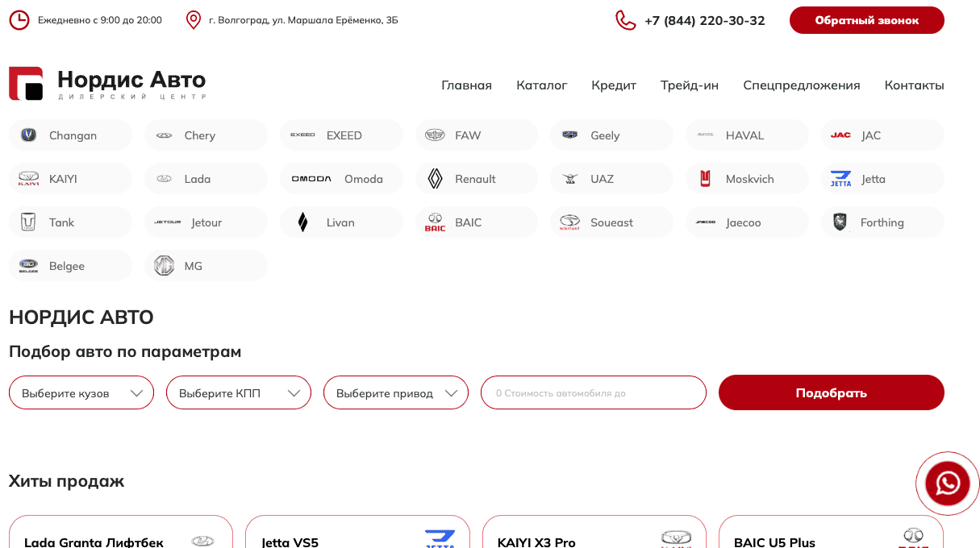Navigate to the Трейд-ин page
The width and height of the screenshot is (980, 548).
[x=689, y=85]
